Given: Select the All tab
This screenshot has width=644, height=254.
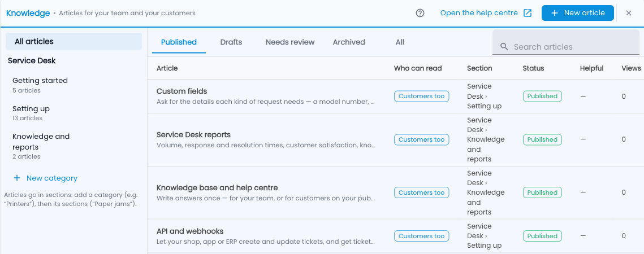Looking at the screenshot, I should [400, 42].
